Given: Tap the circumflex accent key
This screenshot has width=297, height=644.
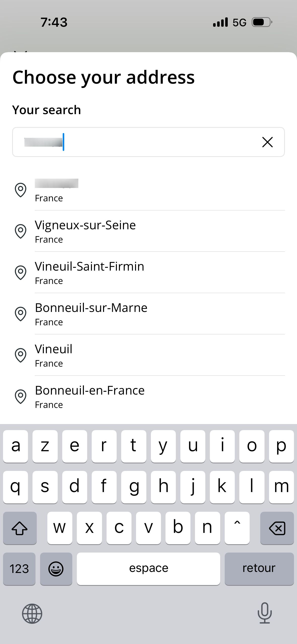Looking at the screenshot, I should [237, 528].
